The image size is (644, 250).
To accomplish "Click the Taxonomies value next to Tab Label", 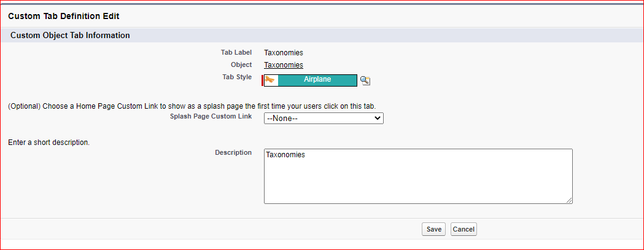I will point(284,53).
